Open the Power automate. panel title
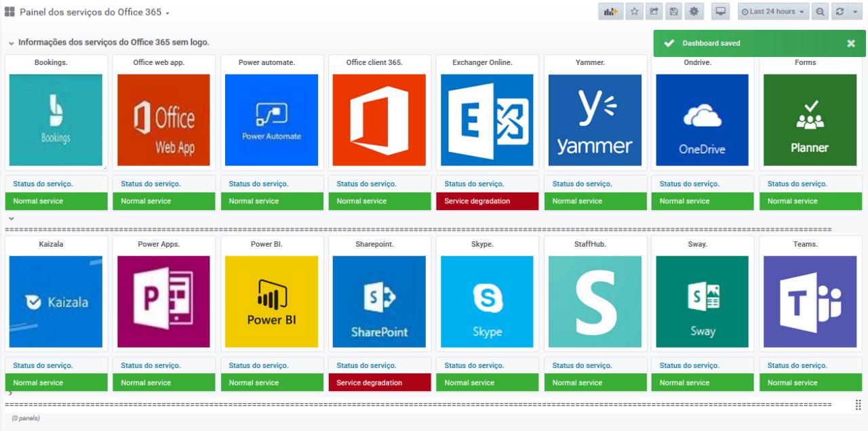This screenshot has height=431, width=868. (x=267, y=62)
